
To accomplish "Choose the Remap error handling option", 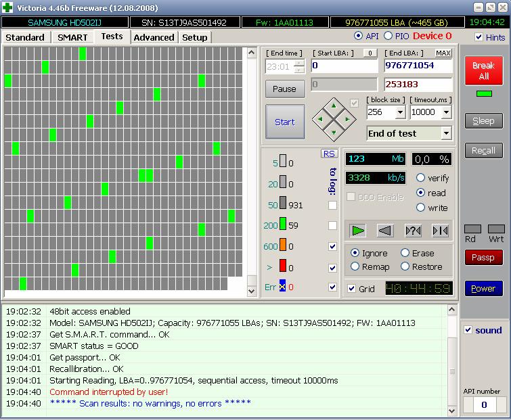I will tap(355, 266).
